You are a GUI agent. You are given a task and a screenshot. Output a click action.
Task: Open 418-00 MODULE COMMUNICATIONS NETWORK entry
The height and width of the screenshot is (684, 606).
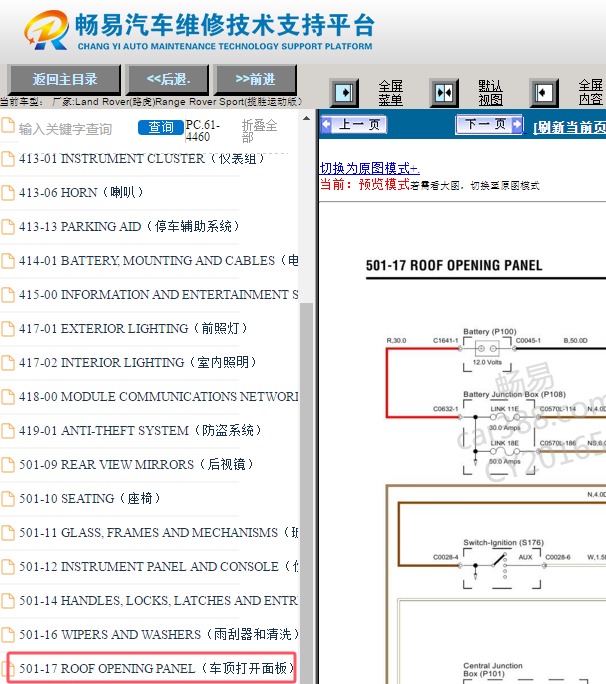point(158,397)
